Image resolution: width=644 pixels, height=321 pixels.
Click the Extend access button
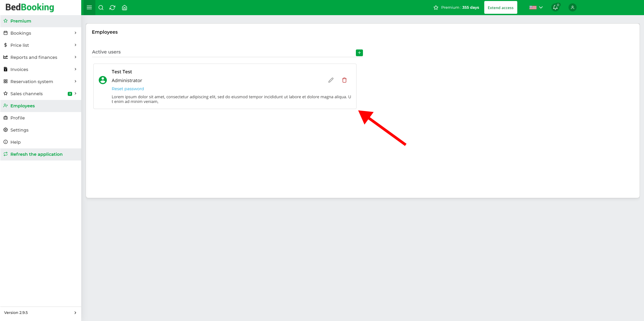(500, 7)
